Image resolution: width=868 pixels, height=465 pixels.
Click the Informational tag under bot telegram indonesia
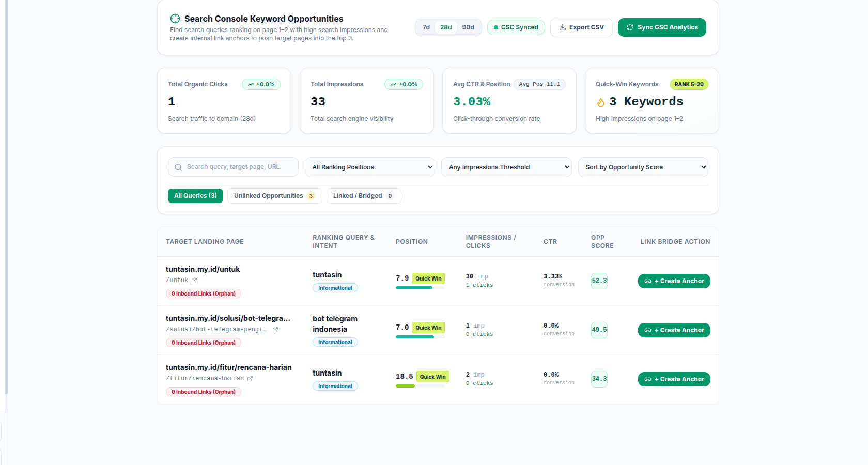(335, 342)
